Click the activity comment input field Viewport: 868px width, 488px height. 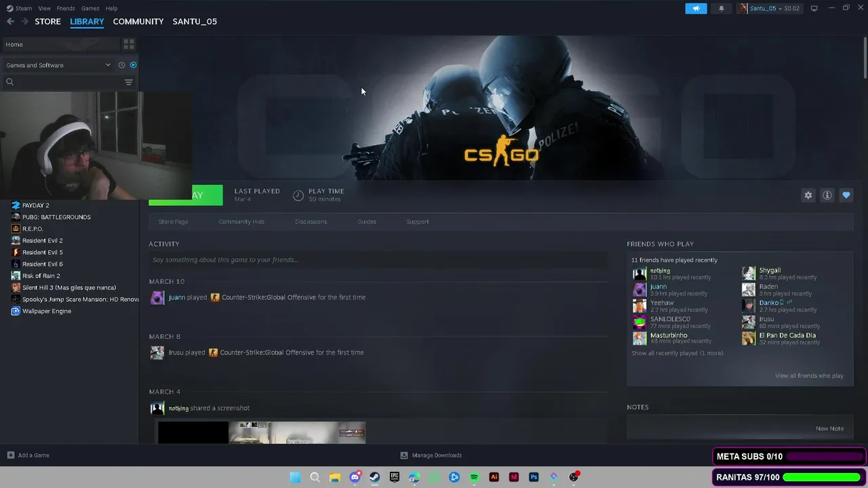click(378, 260)
